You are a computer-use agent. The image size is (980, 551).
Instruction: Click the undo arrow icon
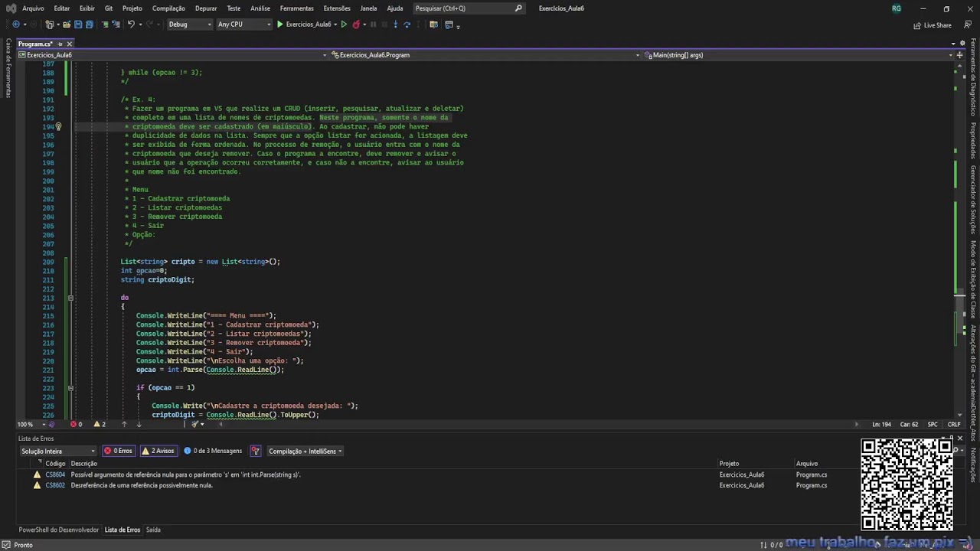pos(131,24)
